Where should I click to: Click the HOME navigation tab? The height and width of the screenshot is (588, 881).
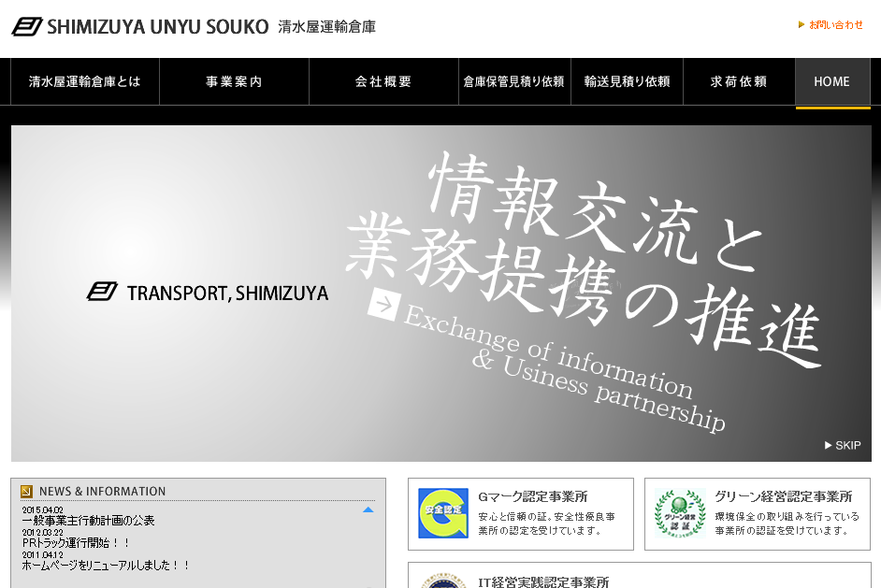click(x=832, y=82)
